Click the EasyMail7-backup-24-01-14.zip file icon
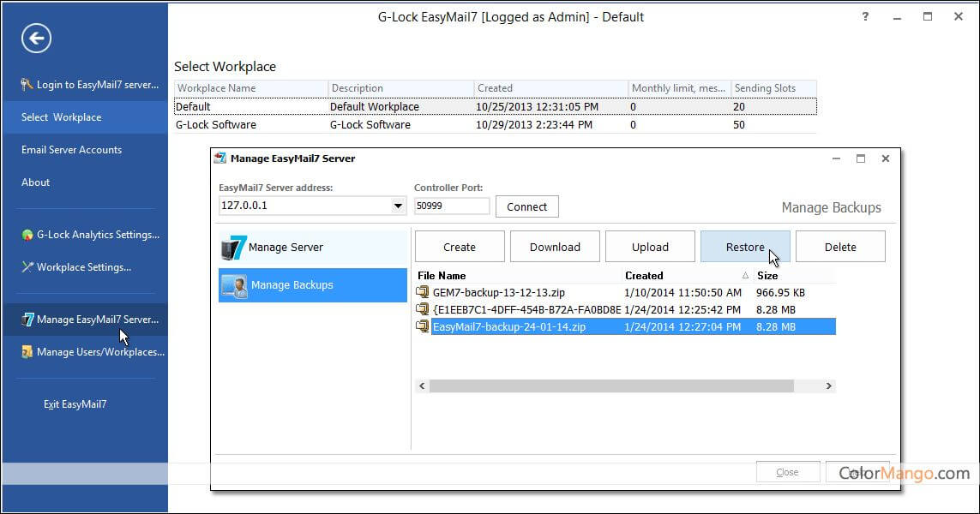Image resolution: width=980 pixels, height=514 pixels. pyautogui.click(x=423, y=326)
